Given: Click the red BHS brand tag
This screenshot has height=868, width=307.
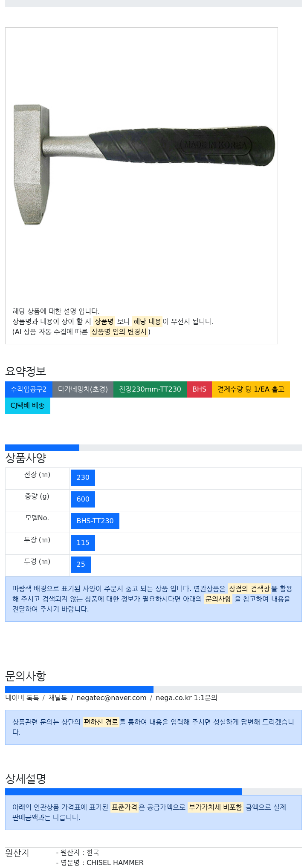Looking at the screenshot, I should click(x=199, y=389).
